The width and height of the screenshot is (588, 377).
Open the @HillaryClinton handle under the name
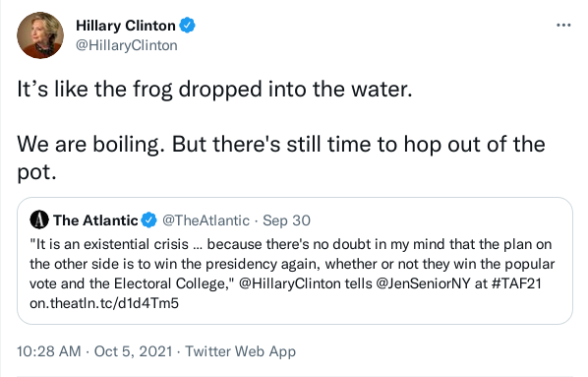127,45
